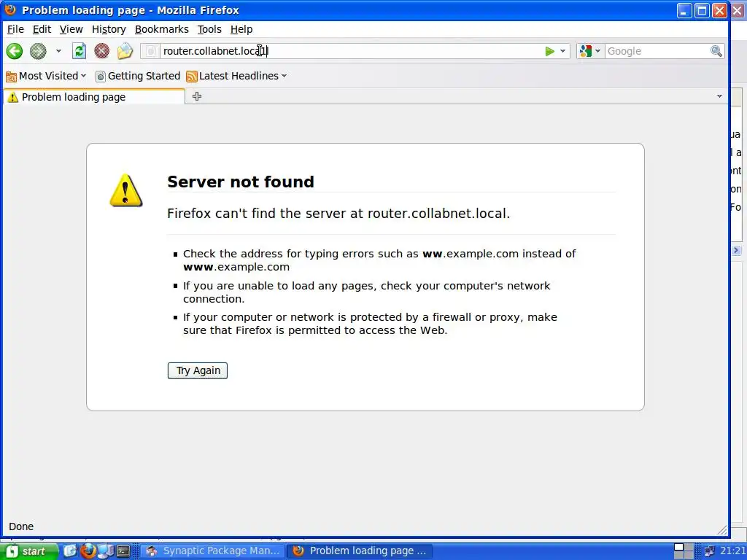The image size is (747, 560).
Task: Click the Google search box
Action: coord(657,51)
